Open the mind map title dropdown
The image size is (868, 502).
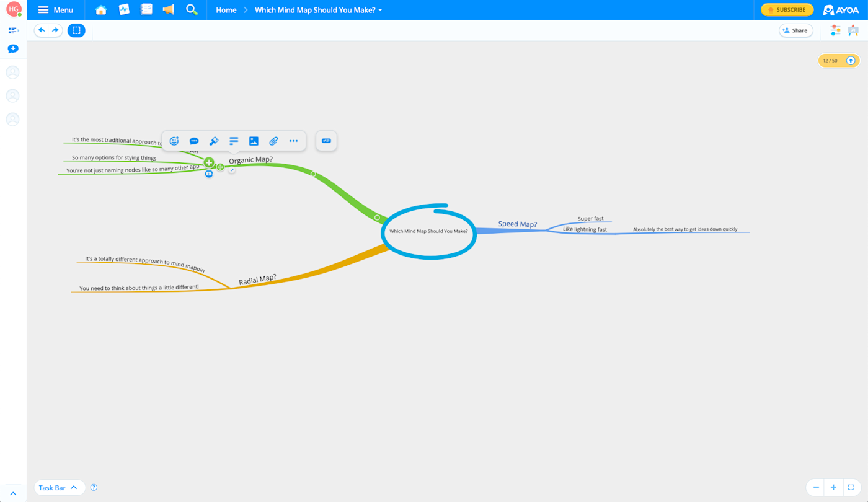tap(319, 10)
